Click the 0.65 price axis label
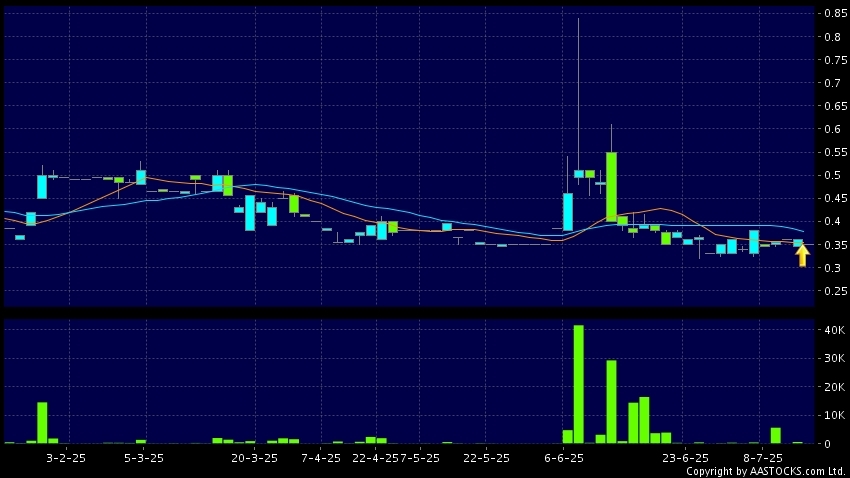850x478 pixels. coord(835,106)
